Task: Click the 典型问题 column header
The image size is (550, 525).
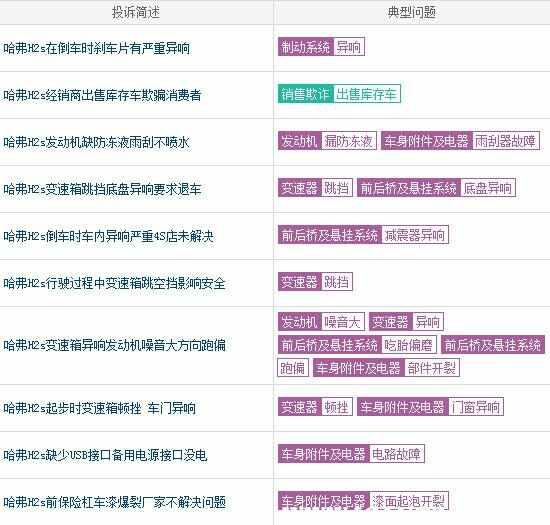Action: tap(412, 12)
